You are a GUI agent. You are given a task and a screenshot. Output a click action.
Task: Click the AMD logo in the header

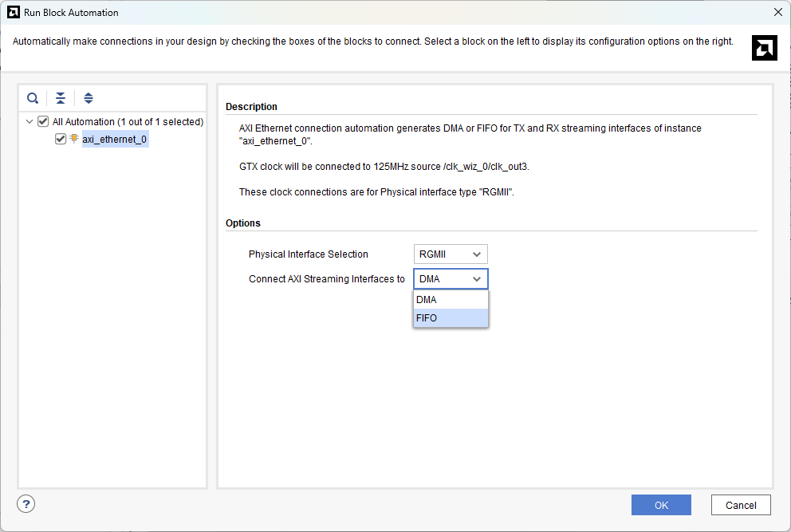pyautogui.click(x=764, y=48)
